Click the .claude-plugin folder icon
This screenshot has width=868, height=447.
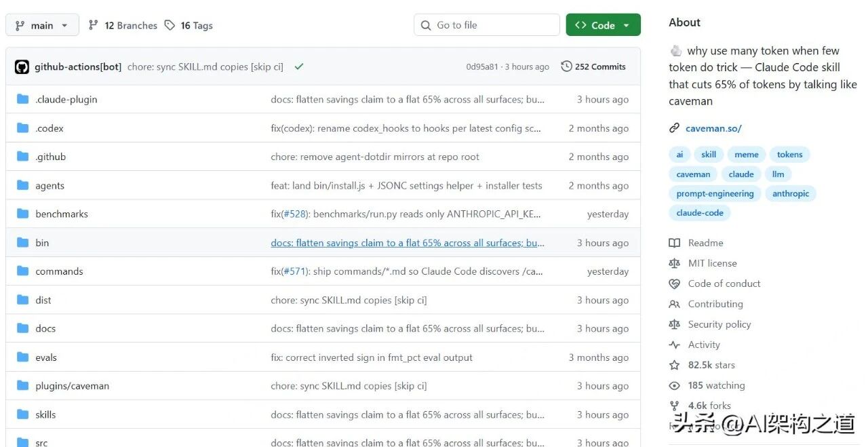click(x=23, y=99)
